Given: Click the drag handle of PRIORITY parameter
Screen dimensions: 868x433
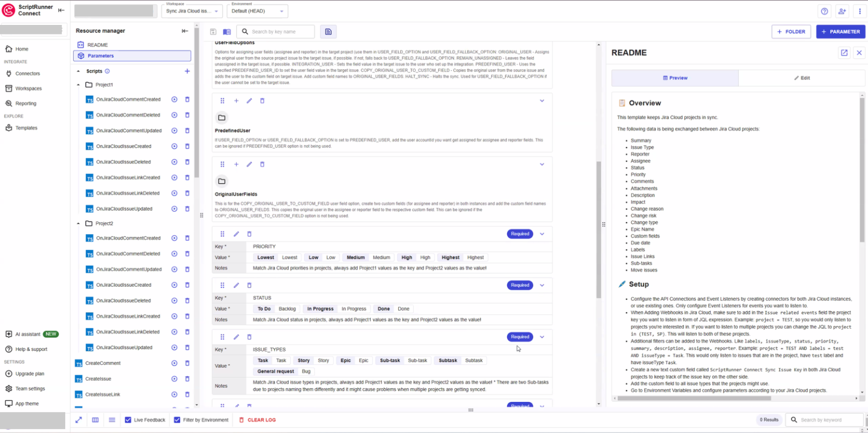Looking at the screenshot, I should coord(222,234).
